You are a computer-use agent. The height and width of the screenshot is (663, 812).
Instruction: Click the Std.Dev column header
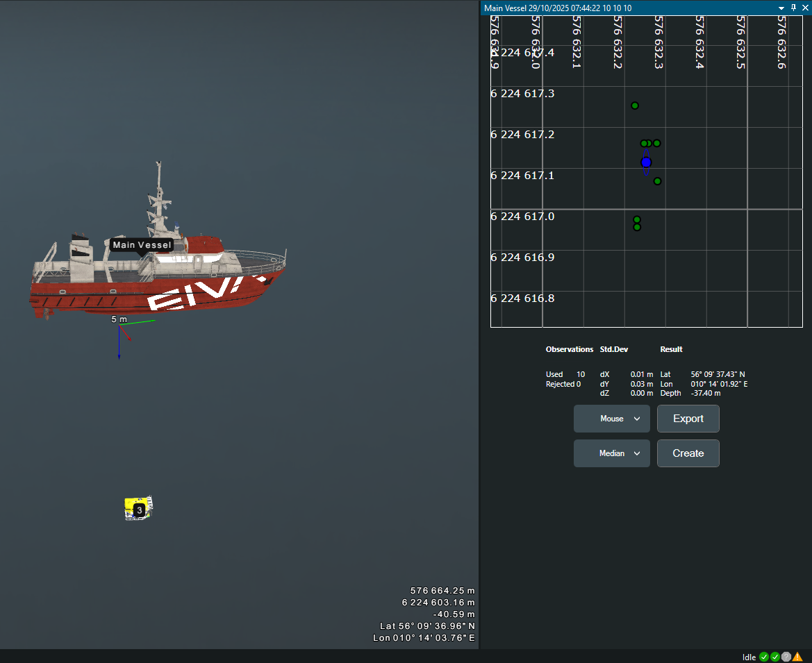click(613, 349)
